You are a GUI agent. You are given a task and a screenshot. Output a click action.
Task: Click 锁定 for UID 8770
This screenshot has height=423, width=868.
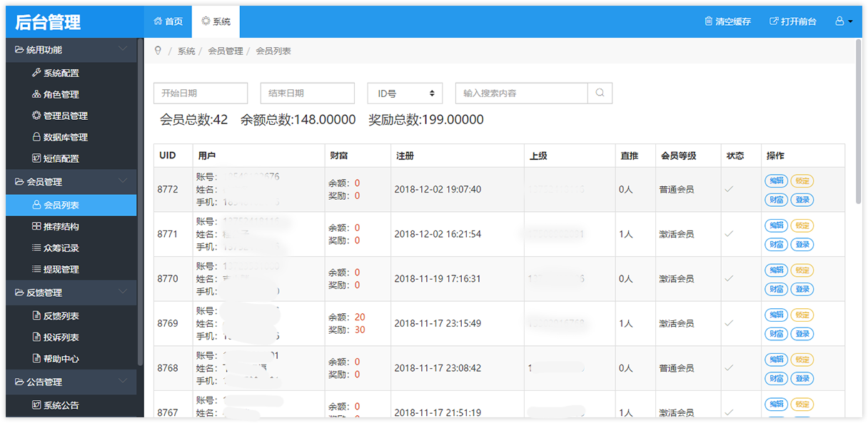[x=802, y=270]
